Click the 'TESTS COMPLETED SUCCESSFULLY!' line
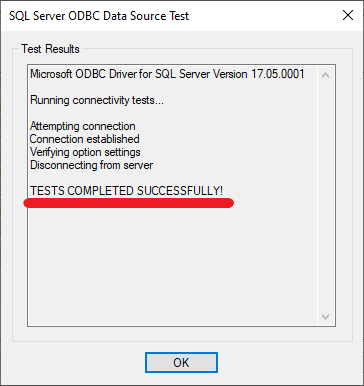The width and height of the screenshot is (364, 386). pos(126,191)
